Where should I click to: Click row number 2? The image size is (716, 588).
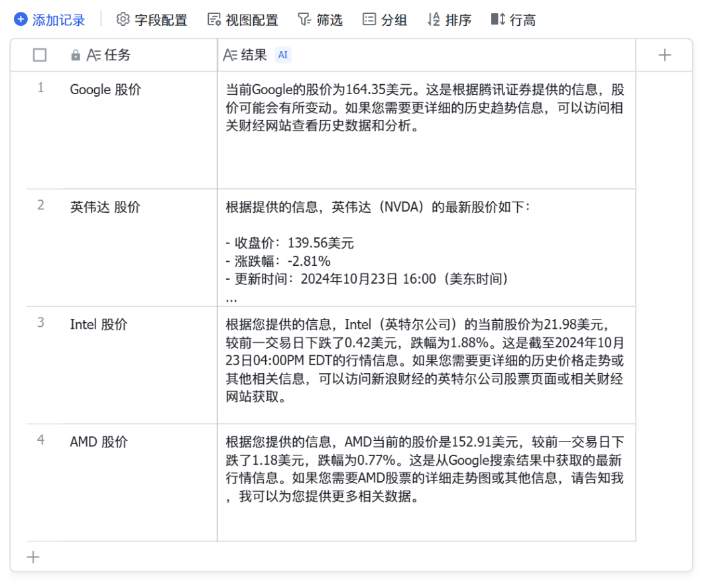40,205
